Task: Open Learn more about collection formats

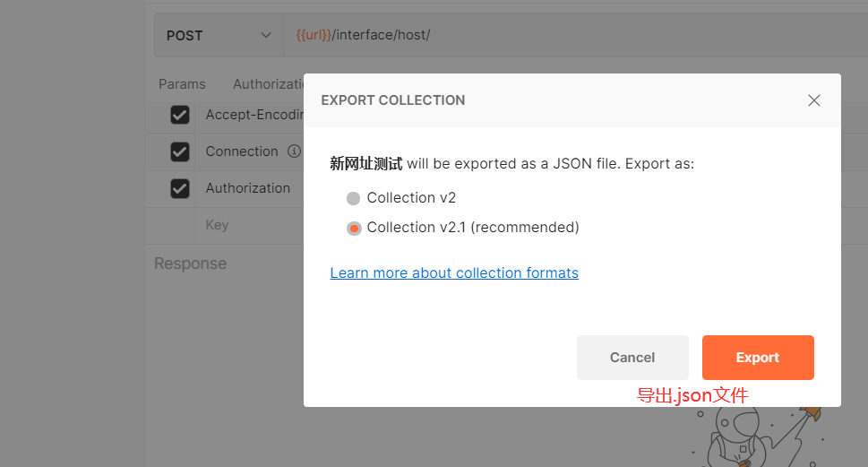Action: [x=454, y=272]
